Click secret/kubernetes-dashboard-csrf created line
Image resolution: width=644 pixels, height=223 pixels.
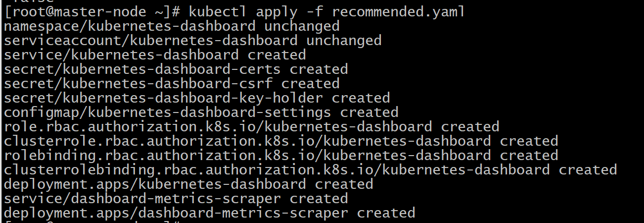[172, 83]
